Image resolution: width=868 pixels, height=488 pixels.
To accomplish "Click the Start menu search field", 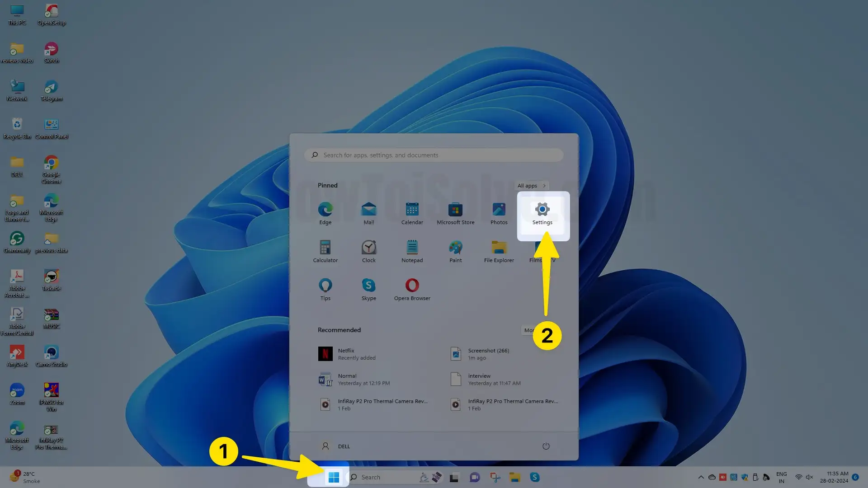I will (434, 155).
